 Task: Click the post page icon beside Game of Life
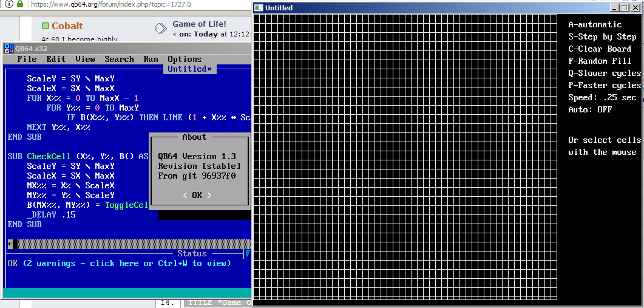[158, 29]
